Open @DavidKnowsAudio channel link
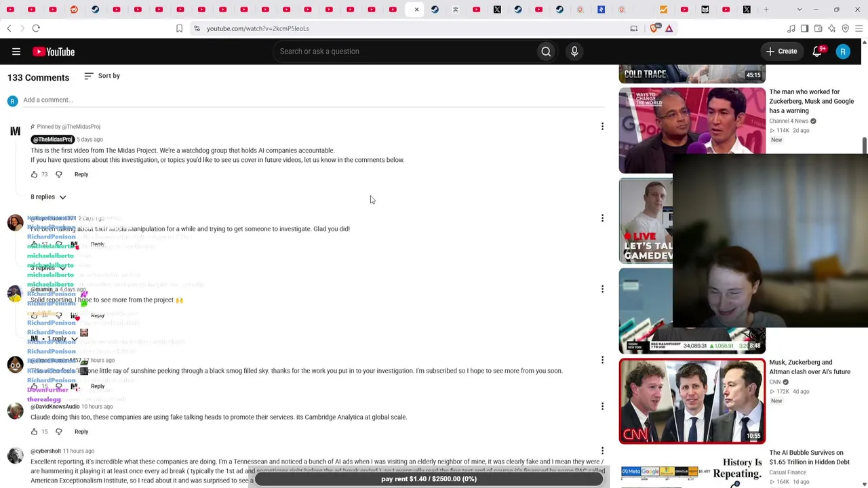The width and height of the screenshot is (868, 488). click(55, 407)
